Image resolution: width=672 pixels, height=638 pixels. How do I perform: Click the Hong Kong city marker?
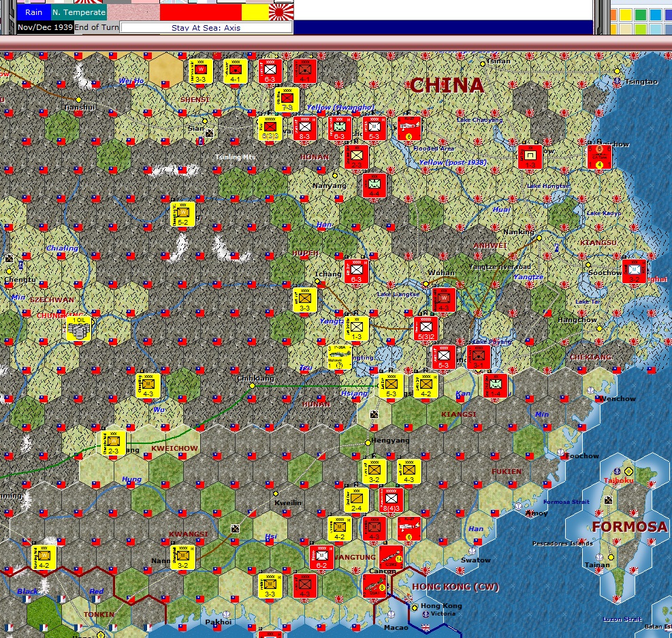415,607
